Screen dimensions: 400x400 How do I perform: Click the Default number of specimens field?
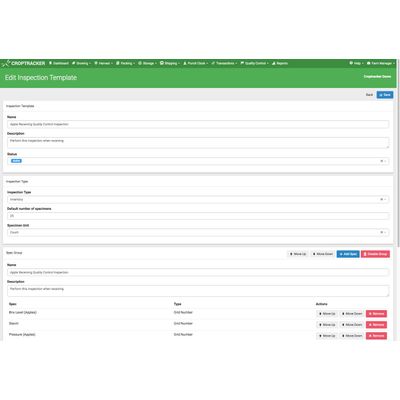(198, 216)
